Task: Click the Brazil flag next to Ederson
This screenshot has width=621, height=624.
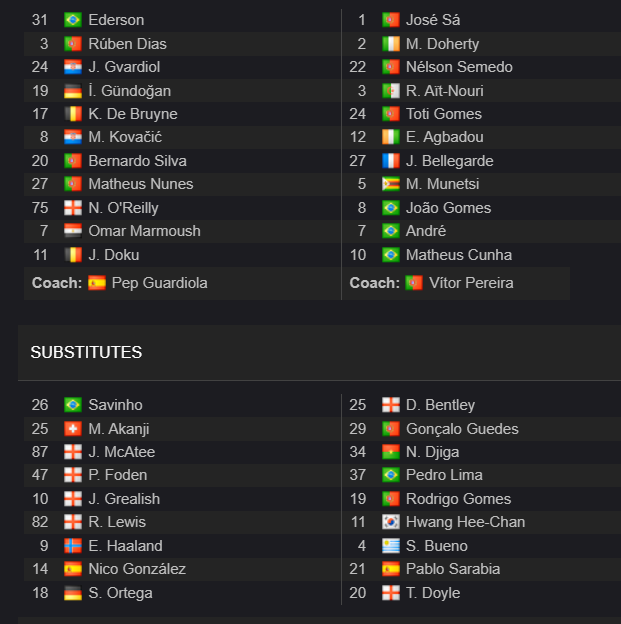Action: 73,20
